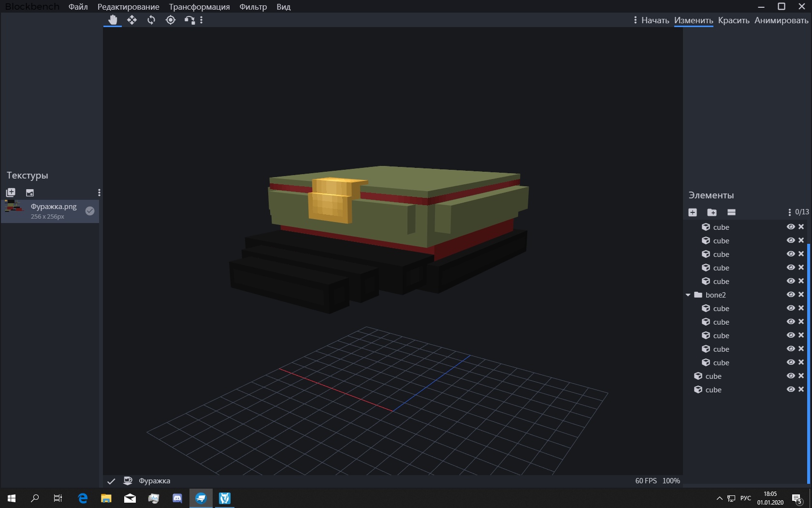Click the model format icon beside Фуражка
812x508 pixels.
pyautogui.click(x=128, y=480)
